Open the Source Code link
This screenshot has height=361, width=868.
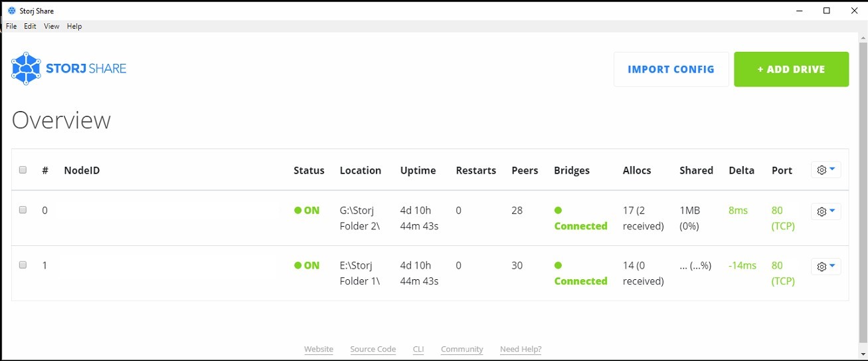coord(373,349)
